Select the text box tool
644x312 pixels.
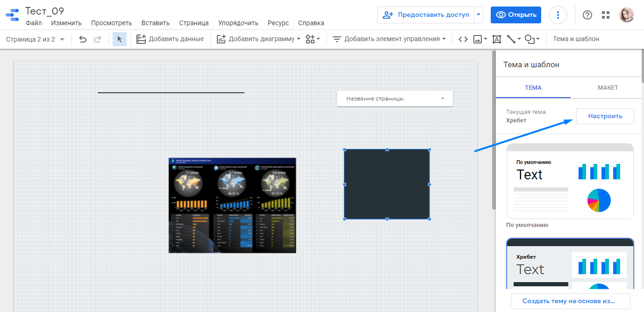tap(496, 39)
